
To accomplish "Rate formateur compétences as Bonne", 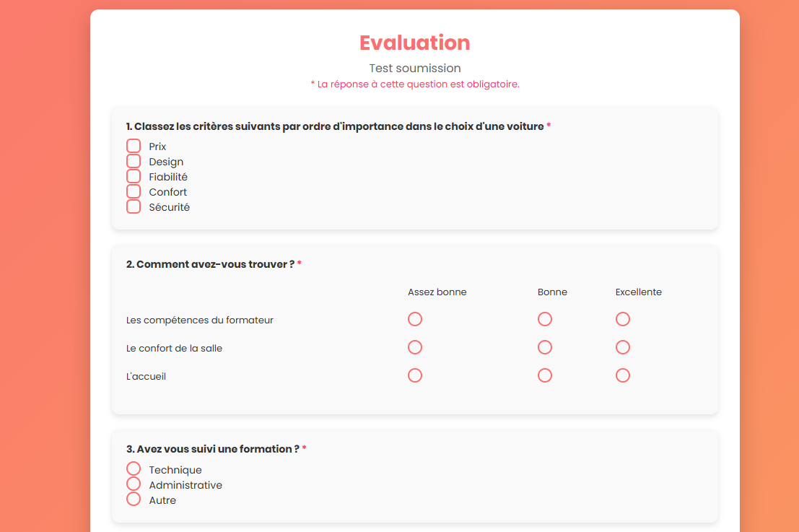I will 545,319.
